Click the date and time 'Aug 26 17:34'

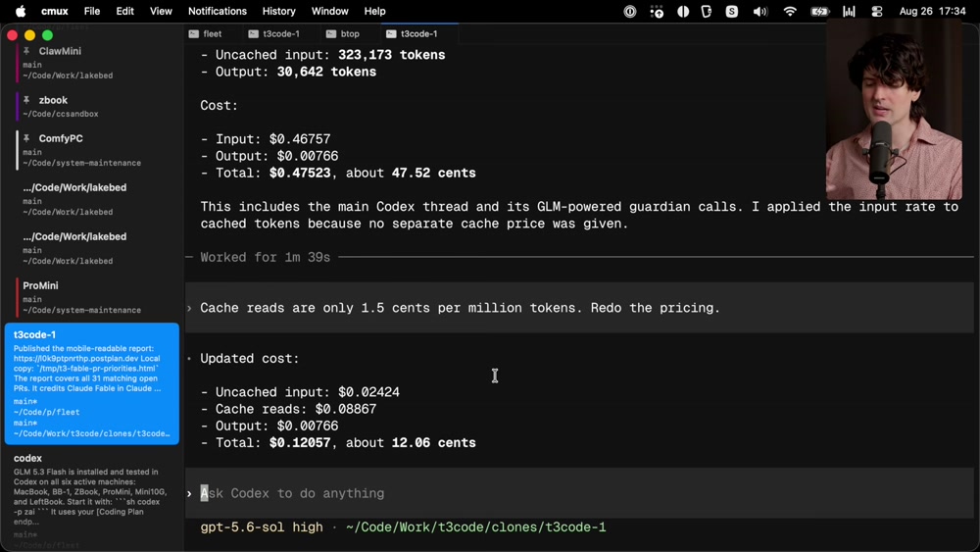932,11
